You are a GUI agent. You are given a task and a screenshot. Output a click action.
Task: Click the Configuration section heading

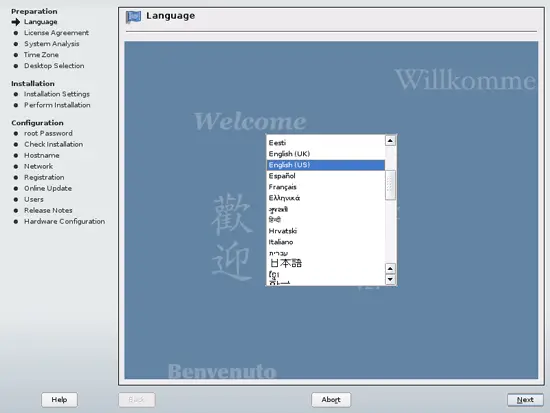(37, 123)
